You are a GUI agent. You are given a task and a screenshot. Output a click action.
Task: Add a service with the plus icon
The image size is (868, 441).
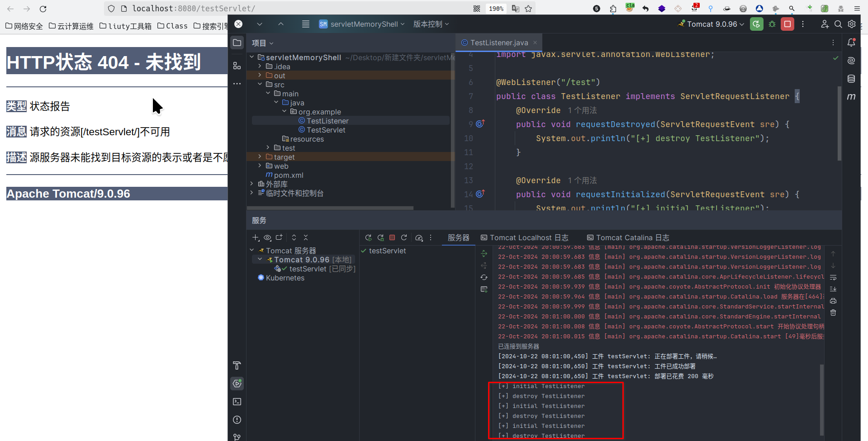pos(256,237)
